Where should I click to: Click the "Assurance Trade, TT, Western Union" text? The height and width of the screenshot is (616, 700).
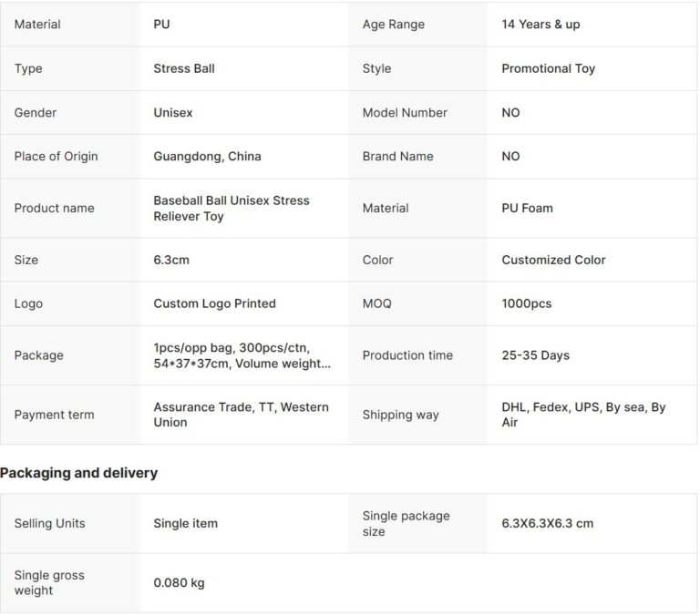[x=241, y=415]
